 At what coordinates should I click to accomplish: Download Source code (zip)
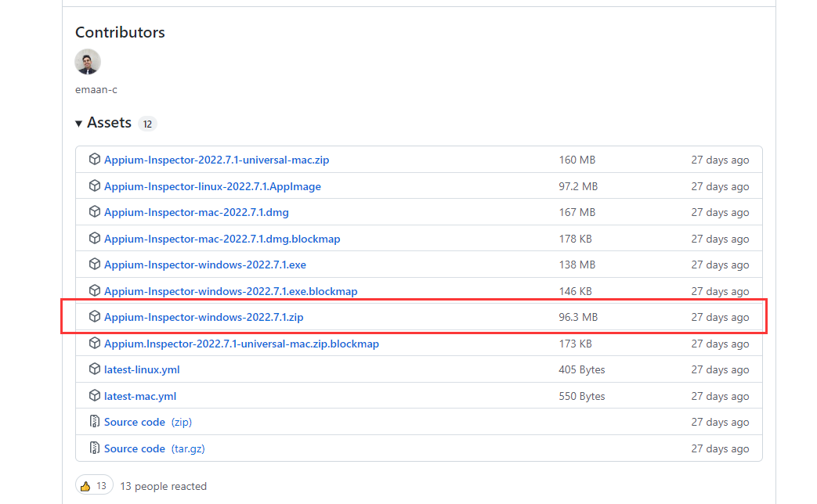[148, 423]
